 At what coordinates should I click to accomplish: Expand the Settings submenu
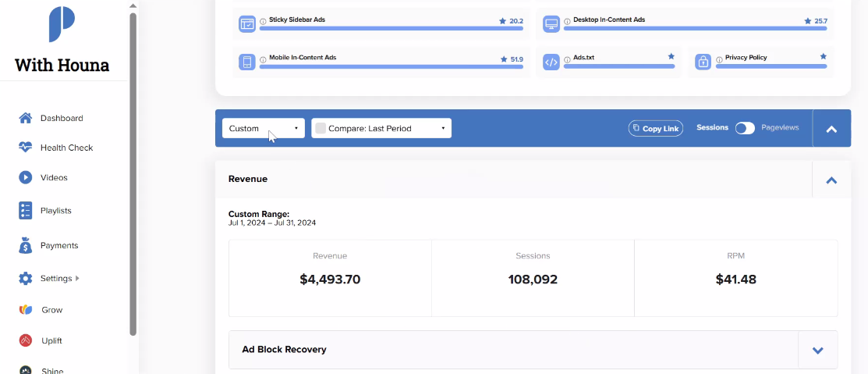[77, 278]
